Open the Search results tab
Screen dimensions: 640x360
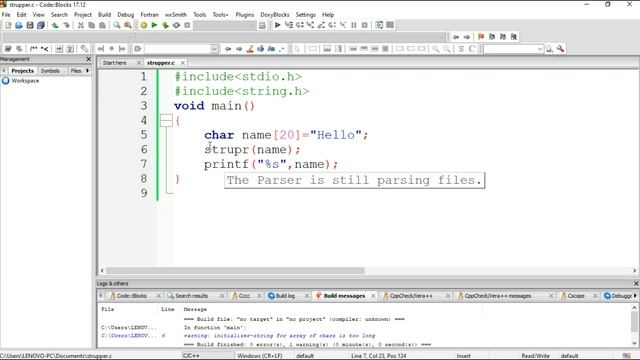tap(191, 296)
